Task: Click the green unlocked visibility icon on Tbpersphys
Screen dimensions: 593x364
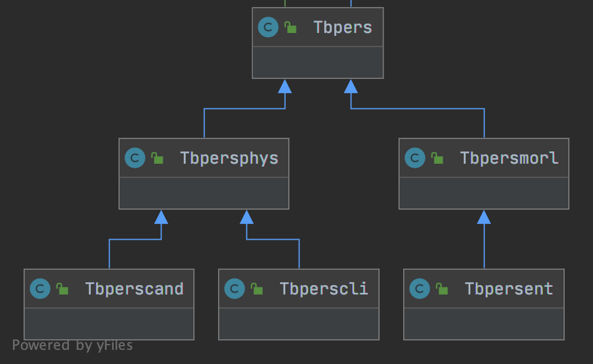Action: 157,158
